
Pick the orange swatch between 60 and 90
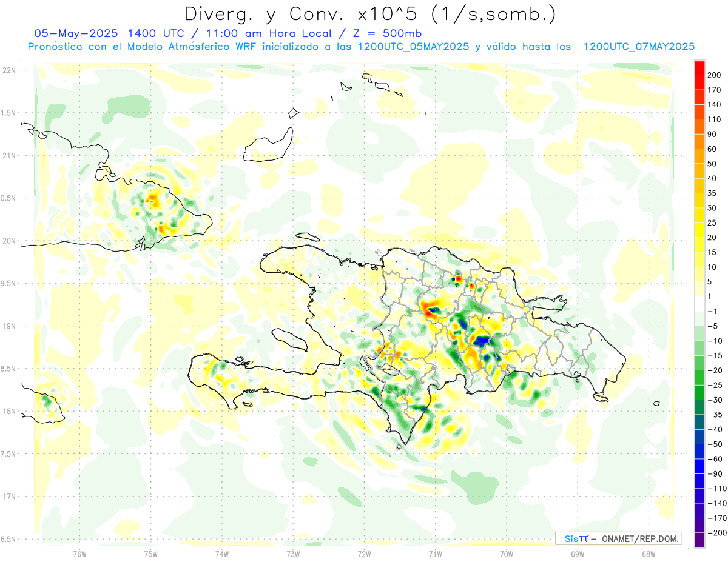699,142
